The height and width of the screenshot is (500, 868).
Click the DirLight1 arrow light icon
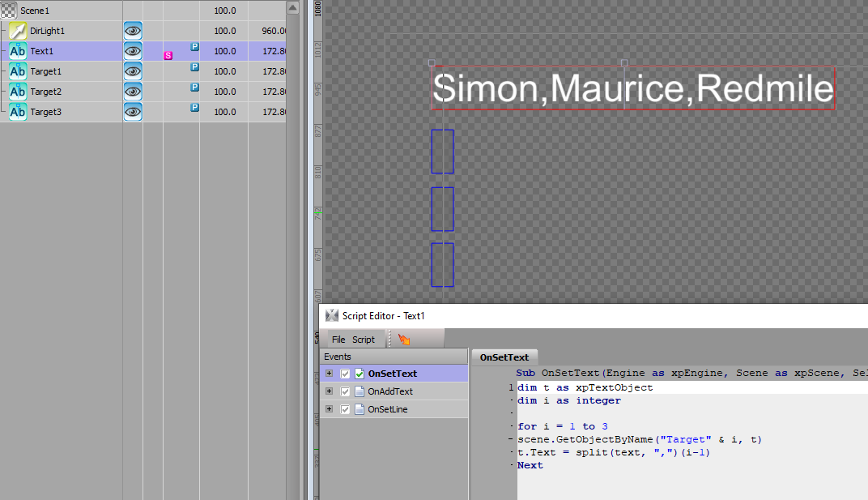coord(18,31)
